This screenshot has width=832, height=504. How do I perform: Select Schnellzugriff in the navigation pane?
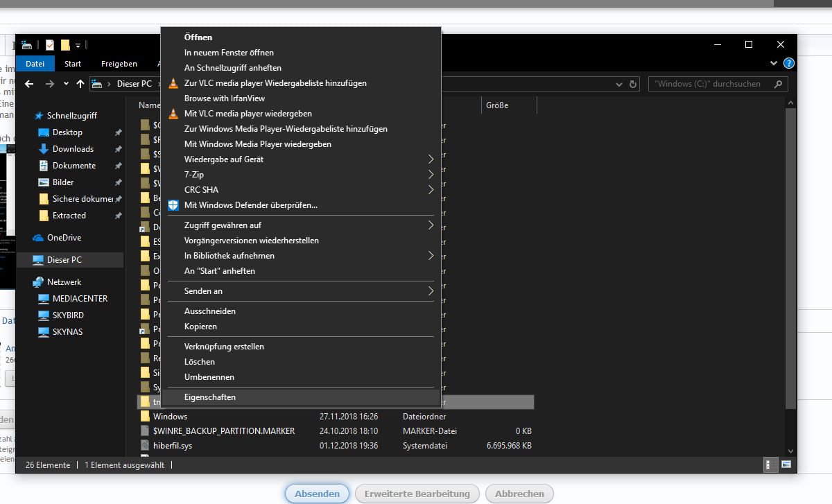[71, 116]
